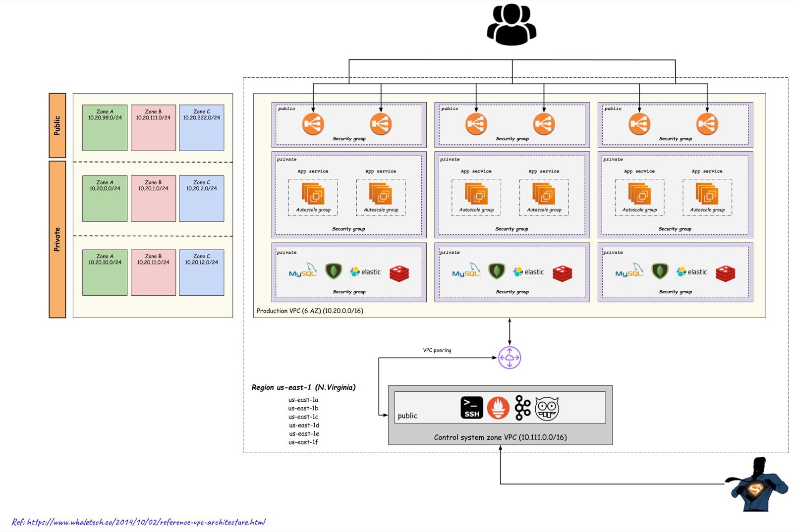Click the "us-east-1e" zone text
793x532 pixels.
[304, 433]
